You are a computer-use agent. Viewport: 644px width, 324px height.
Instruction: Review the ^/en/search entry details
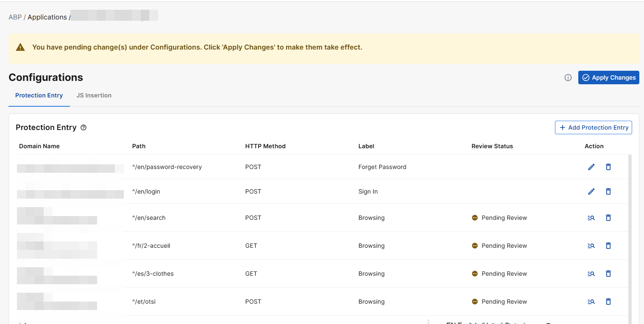[x=591, y=218]
